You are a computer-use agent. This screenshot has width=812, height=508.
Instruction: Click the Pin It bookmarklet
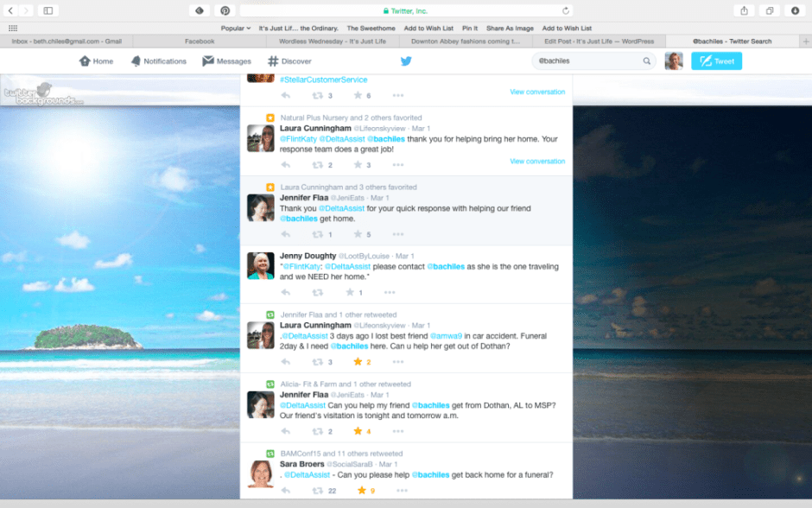tap(470, 28)
